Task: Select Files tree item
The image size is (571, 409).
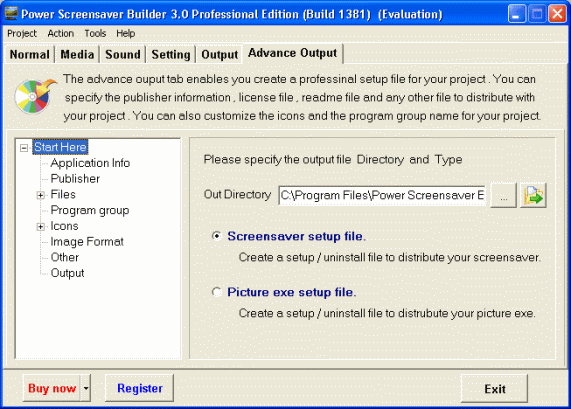Action: (x=63, y=194)
